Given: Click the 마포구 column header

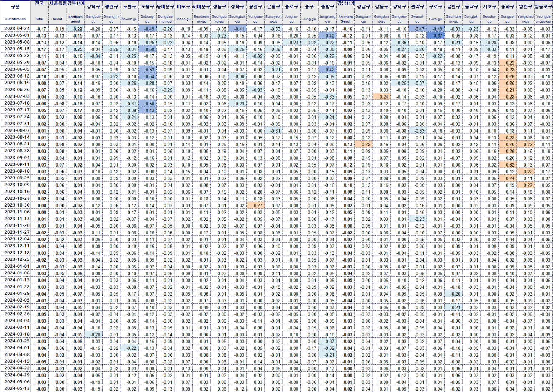Looking at the screenshot, I should 183,7.
